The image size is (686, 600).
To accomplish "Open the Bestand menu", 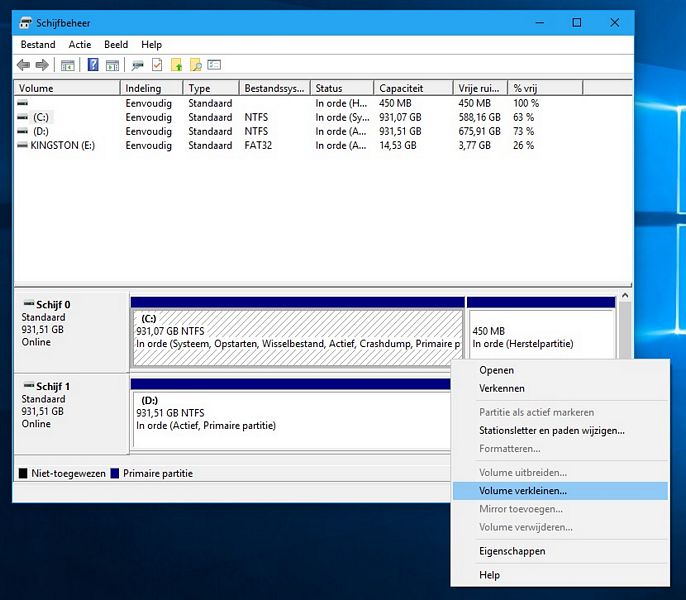I will pos(38,45).
